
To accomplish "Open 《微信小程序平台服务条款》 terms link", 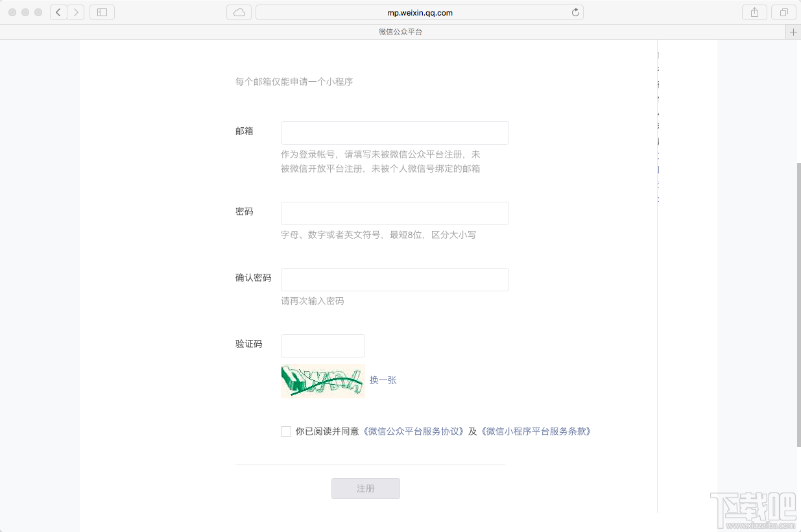I will pyautogui.click(x=536, y=431).
